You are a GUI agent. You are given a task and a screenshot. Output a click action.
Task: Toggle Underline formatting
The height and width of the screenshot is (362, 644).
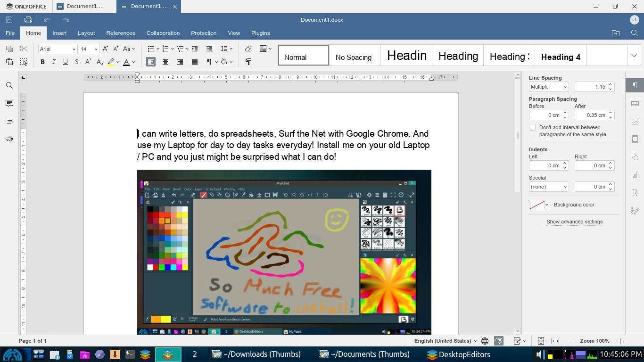pyautogui.click(x=65, y=62)
